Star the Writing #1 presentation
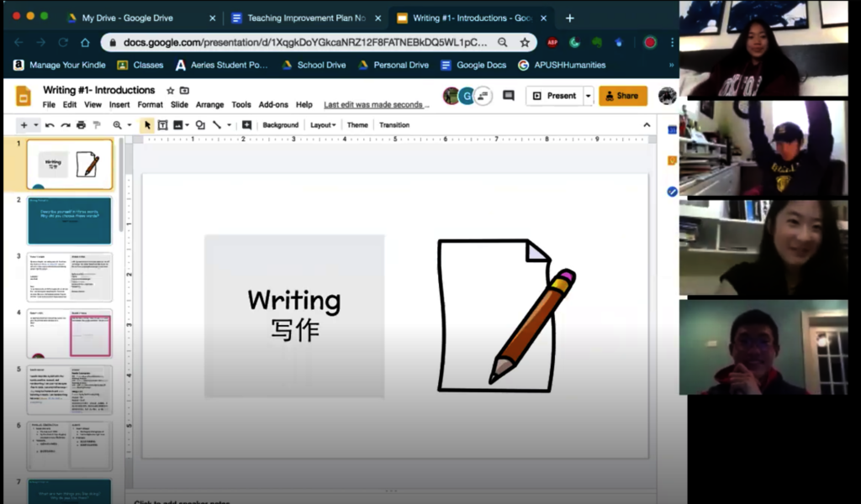Viewport: 861px width, 504px height. (170, 91)
